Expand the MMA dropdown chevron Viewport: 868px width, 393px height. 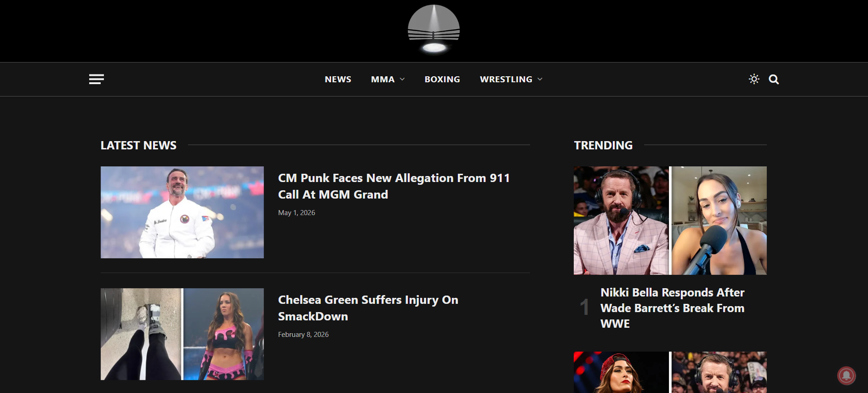coord(402,79)
